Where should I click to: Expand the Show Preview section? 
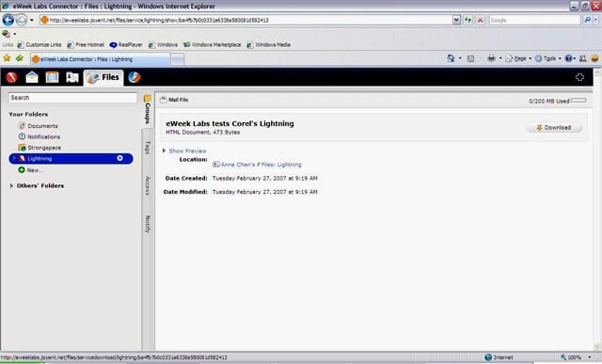(x=184, y=150)
